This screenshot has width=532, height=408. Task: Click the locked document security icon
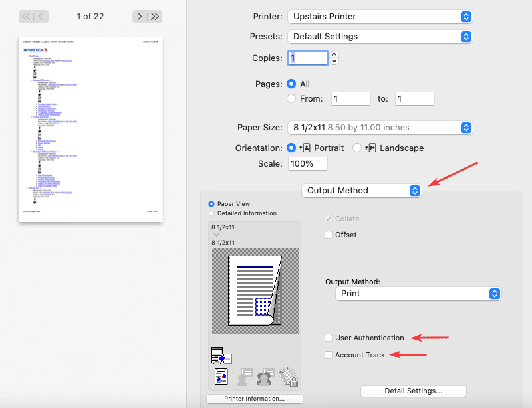[287, 377]
